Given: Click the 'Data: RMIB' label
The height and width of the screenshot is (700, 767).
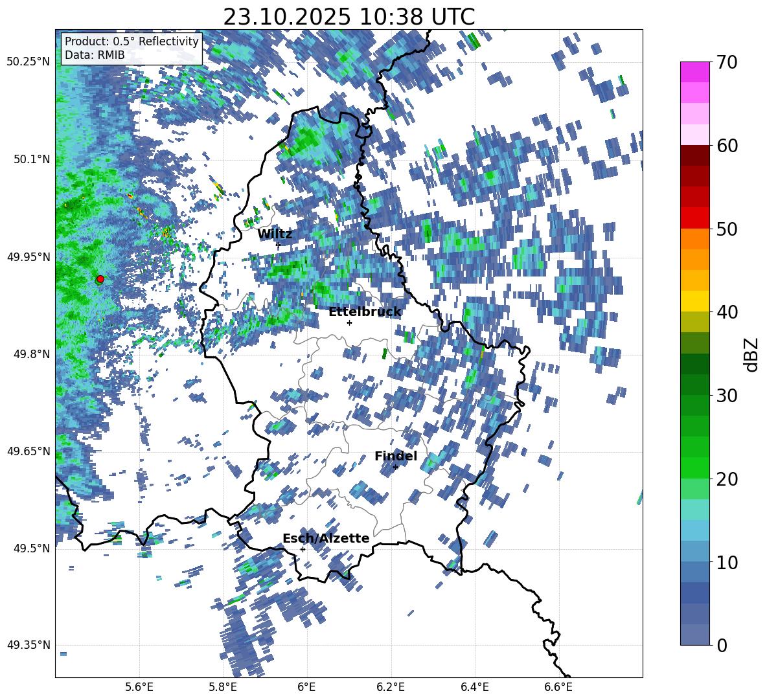Looking at the screenshot, I should point(95,55).
